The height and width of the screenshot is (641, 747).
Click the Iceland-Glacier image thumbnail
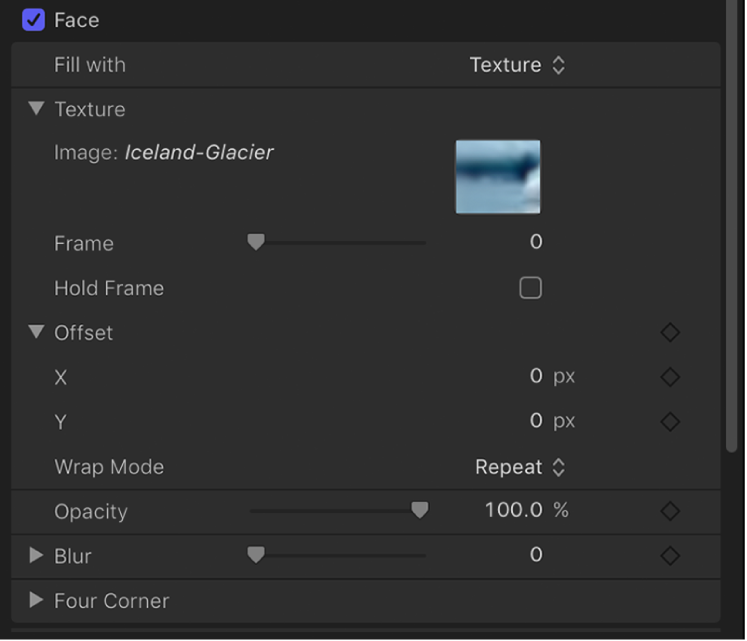(498, 176)
